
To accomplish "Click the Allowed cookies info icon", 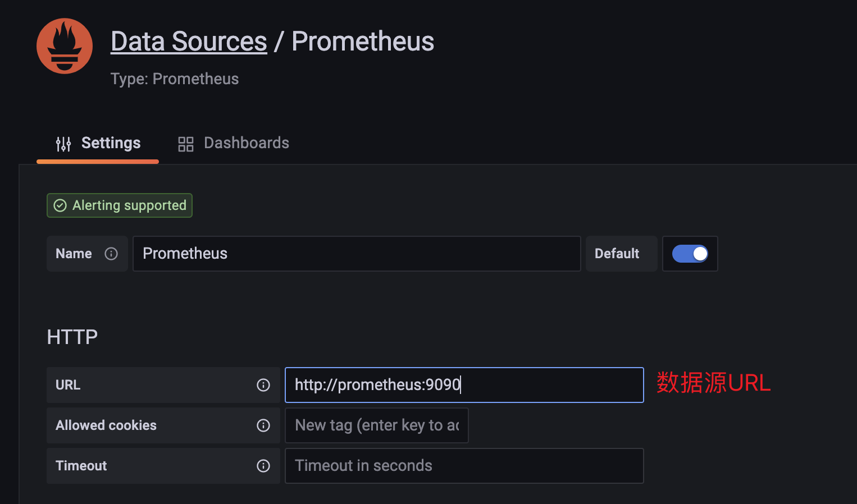I will click(263, 425).
